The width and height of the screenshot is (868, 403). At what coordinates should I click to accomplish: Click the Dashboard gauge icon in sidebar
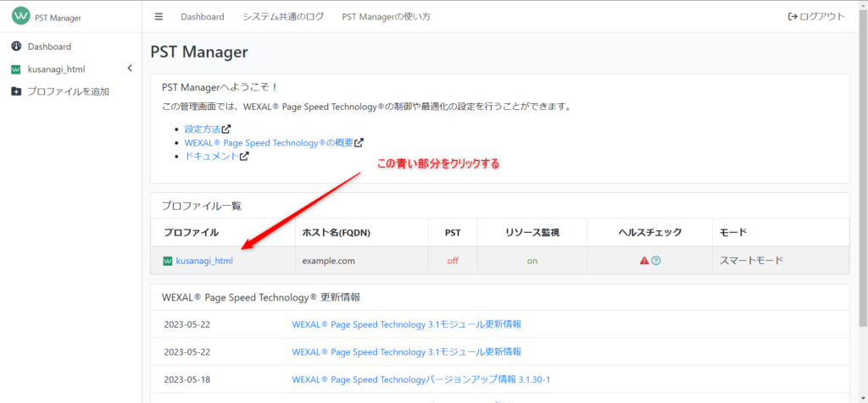pyautogui.click(x=16, y=47)
